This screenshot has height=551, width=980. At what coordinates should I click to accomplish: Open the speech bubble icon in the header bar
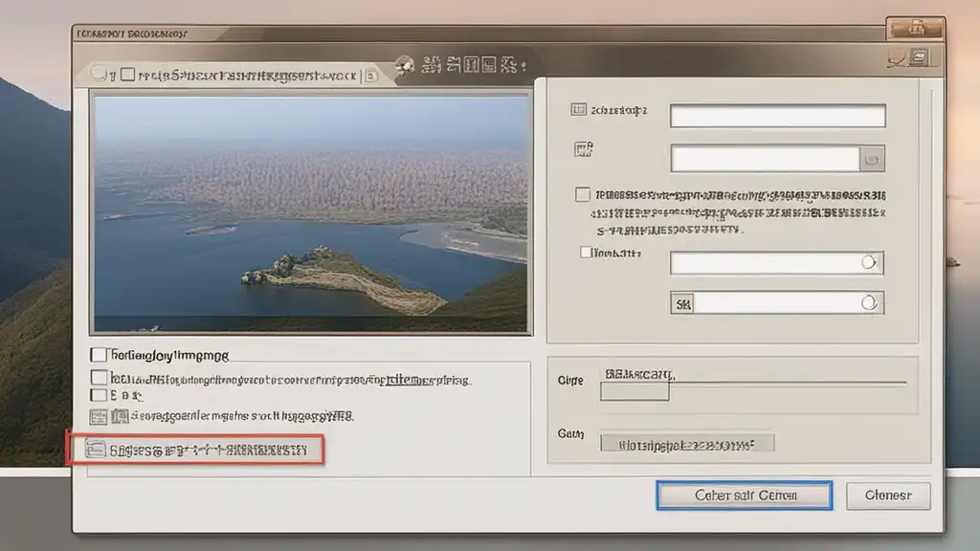pyautogui.click(x=897, y=58)
